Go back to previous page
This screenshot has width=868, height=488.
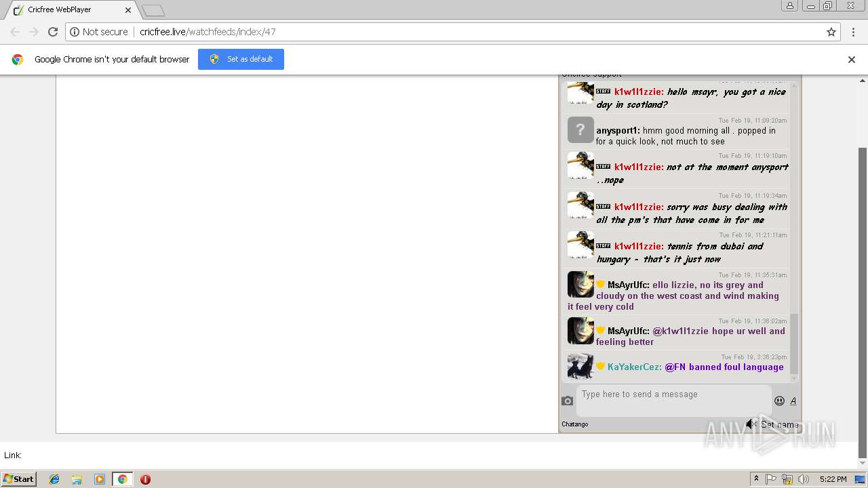click(15, 32)
